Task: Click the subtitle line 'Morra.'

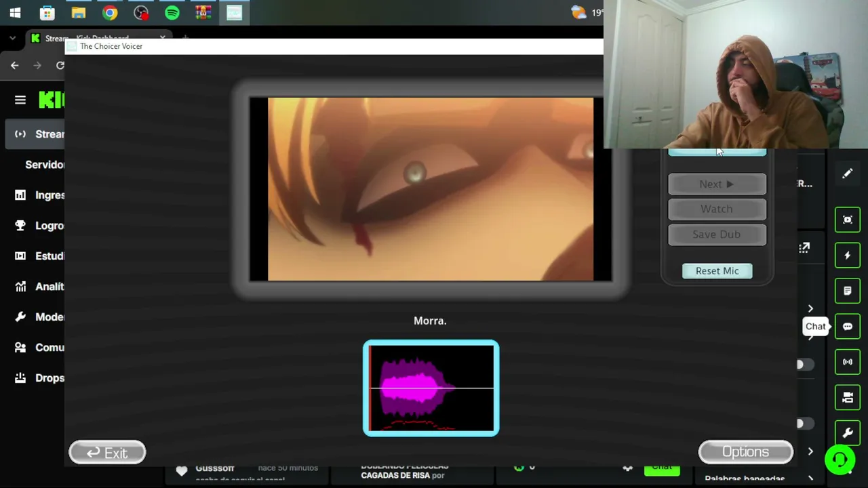Action: 430,321
